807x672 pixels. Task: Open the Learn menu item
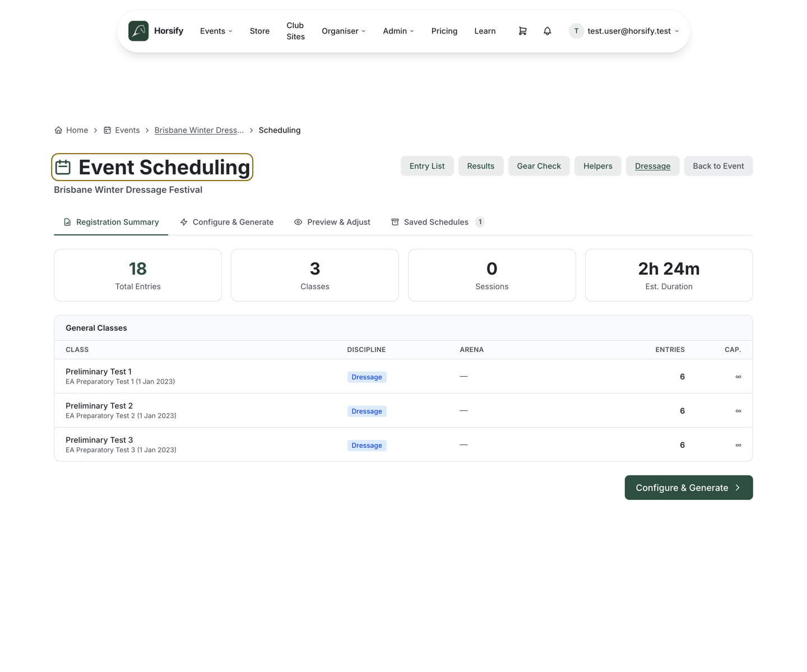485,31
